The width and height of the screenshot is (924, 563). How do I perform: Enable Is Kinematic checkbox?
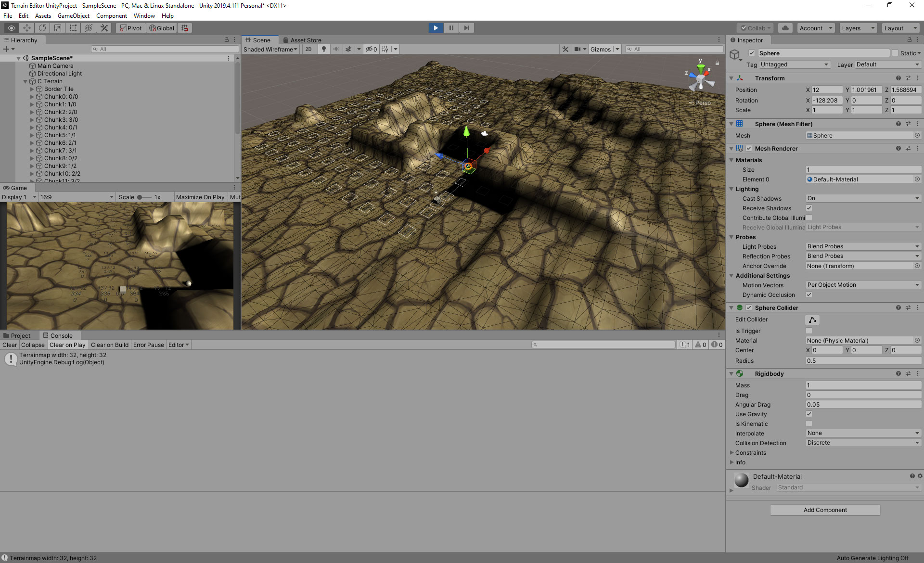pyautogui.click(x=809, y=423)
